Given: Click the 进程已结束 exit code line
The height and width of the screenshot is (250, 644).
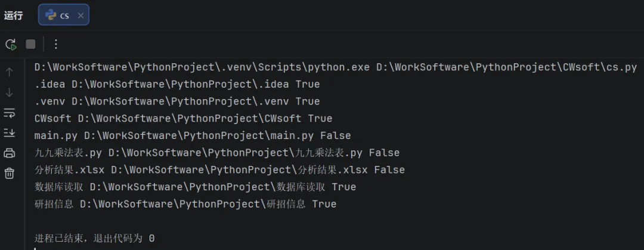Looking at the screenshot, I should click(x=94, y=238).
